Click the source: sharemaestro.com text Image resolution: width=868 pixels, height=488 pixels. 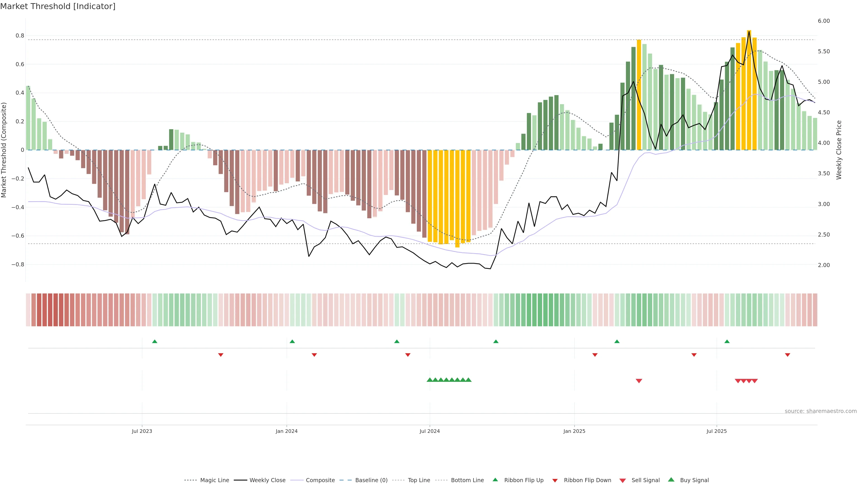click(821, 411)
